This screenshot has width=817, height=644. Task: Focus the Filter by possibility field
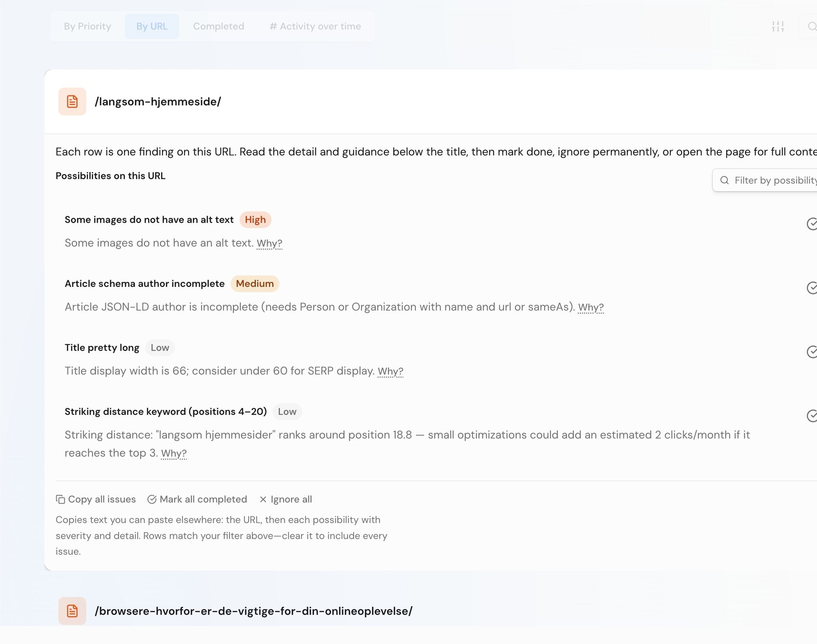(765, 180)
